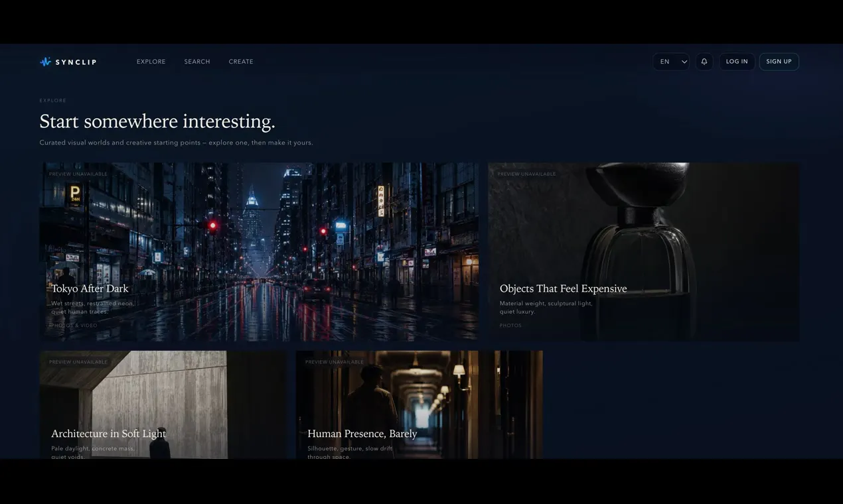The width and height of the screenshot is (843, 504).
Task: Click the 'Start somewhere interesting.' heading
Action: coord(157,121)
